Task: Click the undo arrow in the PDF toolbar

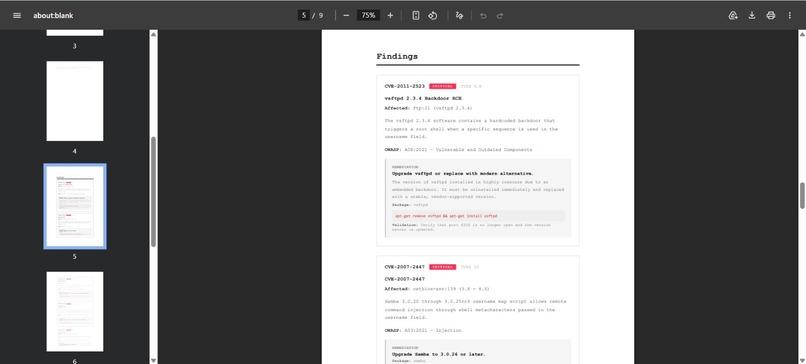Action: coord(483,15)
